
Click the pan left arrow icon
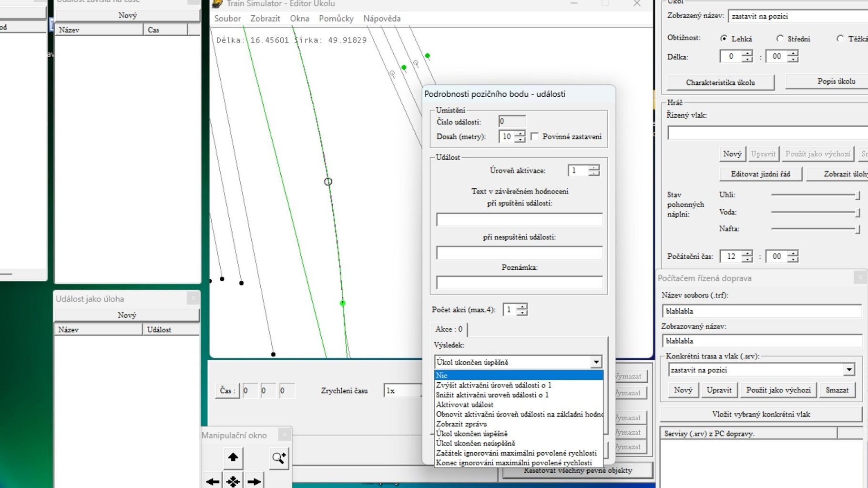(x=213, y=481)
